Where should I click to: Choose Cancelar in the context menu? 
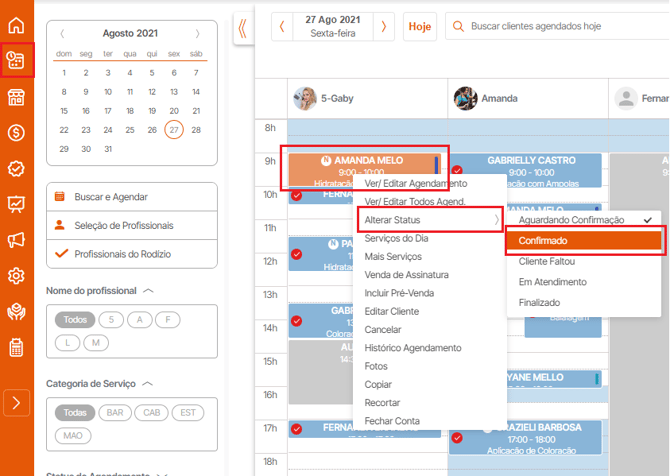click(x=383, y=329)
